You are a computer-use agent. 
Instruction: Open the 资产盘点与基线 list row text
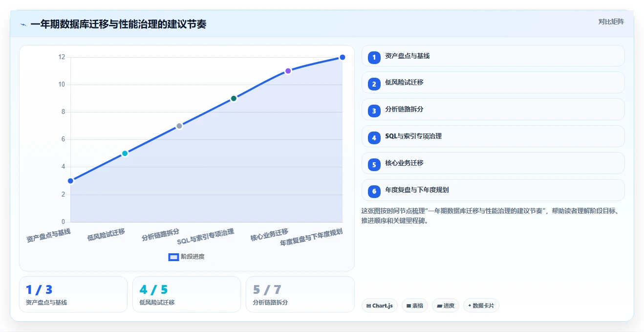407,56
